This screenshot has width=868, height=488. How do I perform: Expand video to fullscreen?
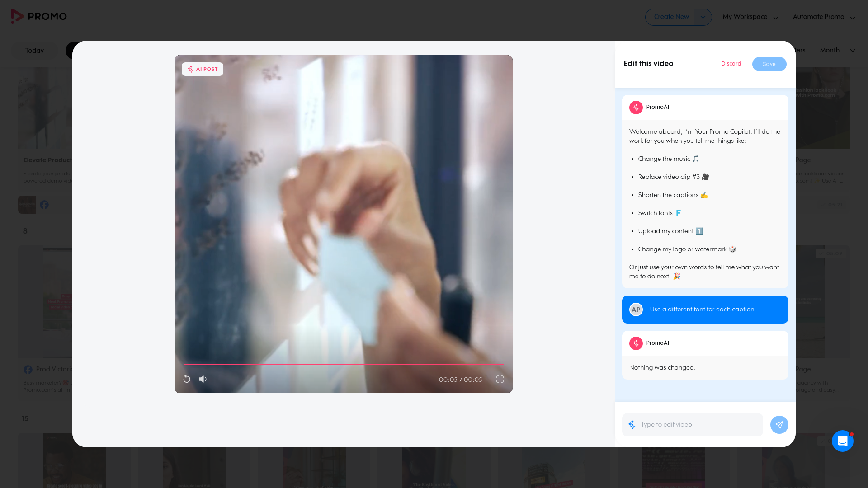click(x=500, y=379)
